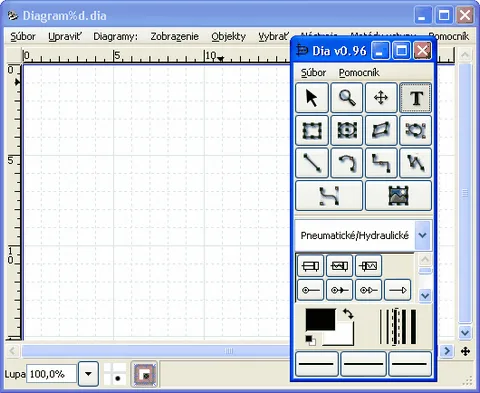The height and width of the screenshot is (393, 480).
Task: Select the Arc tool
Action: (x=347, y=163)
